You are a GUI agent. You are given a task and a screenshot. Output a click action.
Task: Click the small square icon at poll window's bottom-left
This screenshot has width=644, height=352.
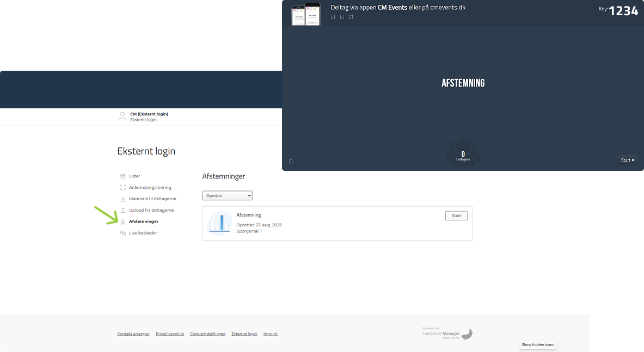(x=291, y=161)
